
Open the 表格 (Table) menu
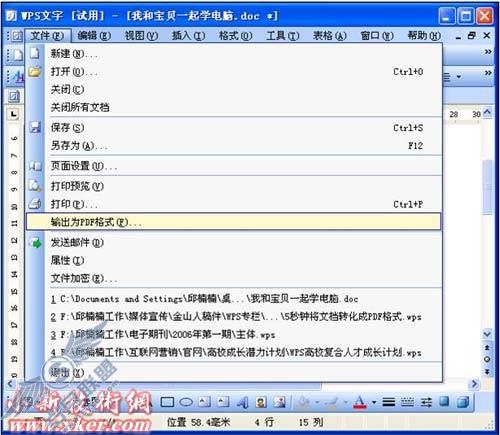click(329, 35)
